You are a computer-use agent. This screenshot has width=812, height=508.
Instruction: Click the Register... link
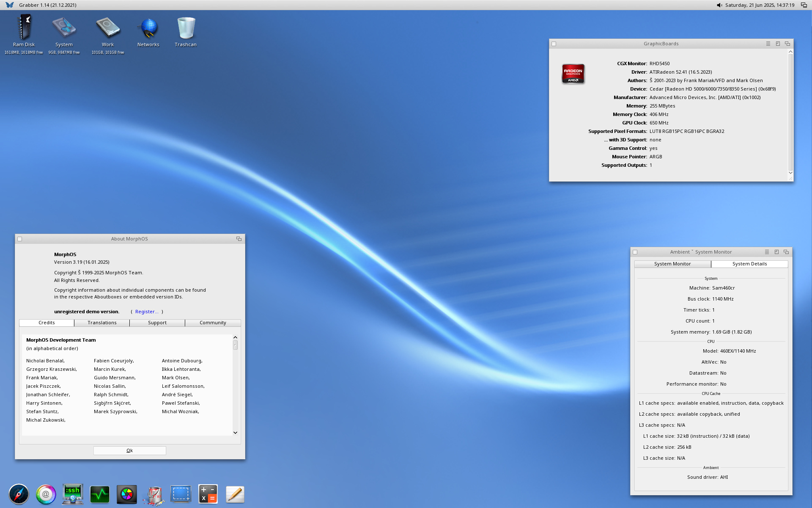tap(146, 312)
